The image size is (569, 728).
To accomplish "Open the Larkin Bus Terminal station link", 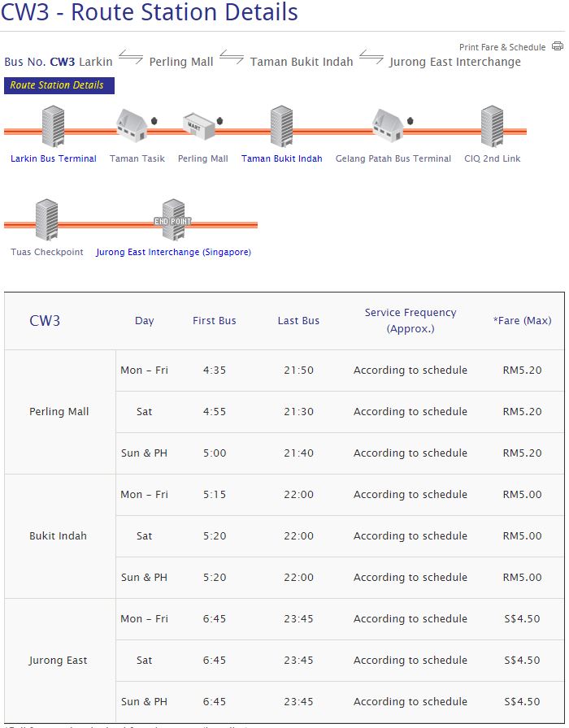I will point(54,158).
